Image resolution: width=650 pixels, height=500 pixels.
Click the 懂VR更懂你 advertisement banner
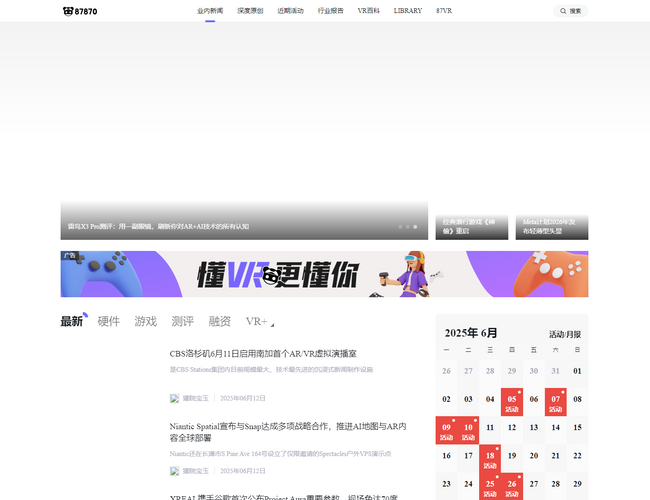tap(324, 274)
